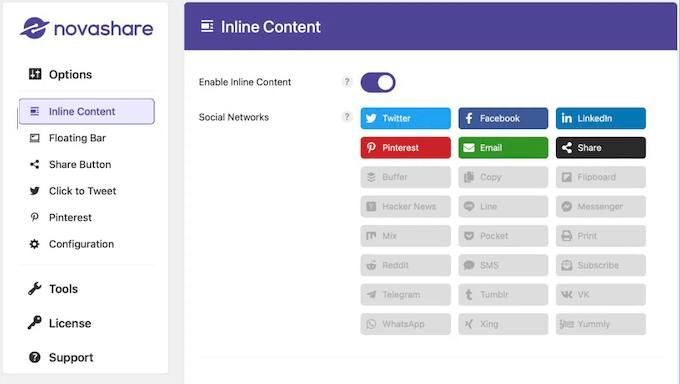Enable the Subscribe network

(x=601, y=265)
